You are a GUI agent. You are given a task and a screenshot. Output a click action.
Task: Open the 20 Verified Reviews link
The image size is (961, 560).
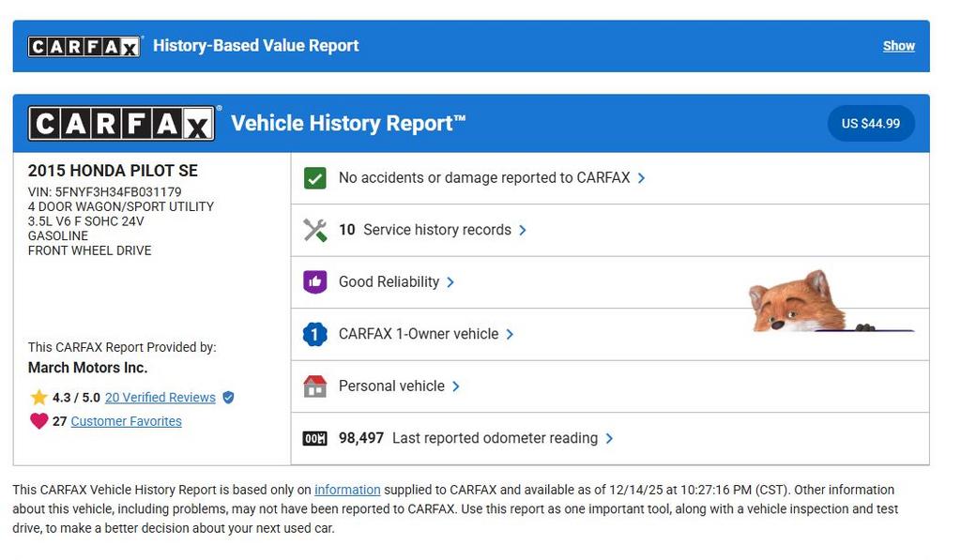point(160,398)
